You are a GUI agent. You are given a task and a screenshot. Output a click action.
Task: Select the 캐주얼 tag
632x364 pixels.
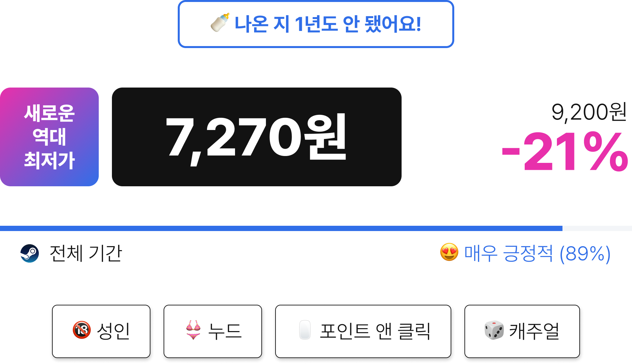[522, 331]
